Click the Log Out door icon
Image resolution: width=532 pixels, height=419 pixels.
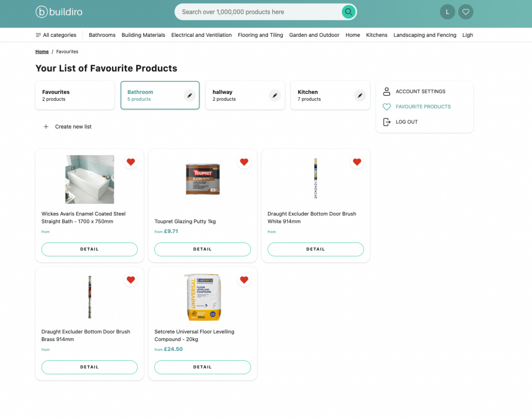(x=387, y=121)
